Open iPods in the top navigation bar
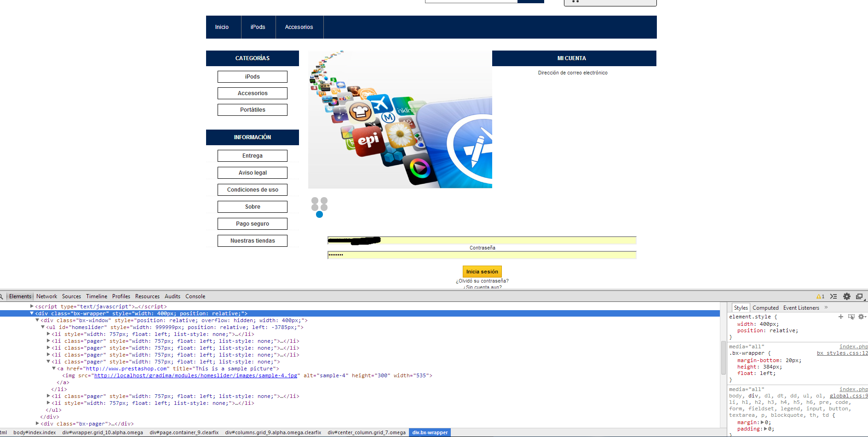 258,27
